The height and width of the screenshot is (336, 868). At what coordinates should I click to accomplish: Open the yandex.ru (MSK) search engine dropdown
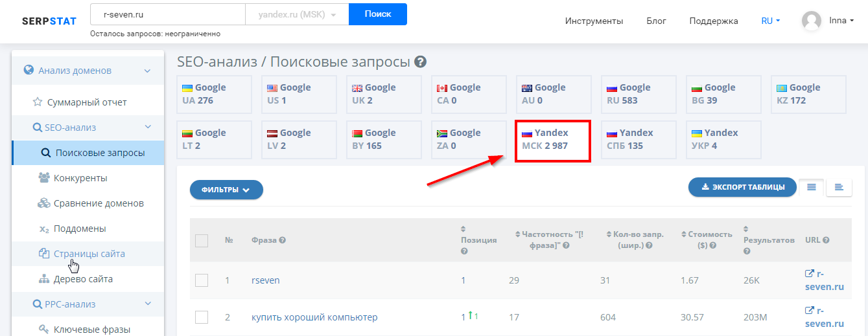coord(297,14)
